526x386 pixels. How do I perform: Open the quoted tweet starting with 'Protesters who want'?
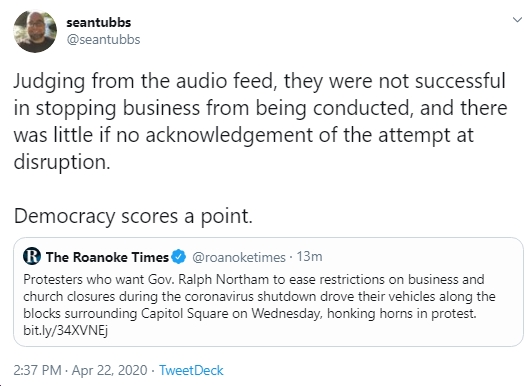point(268,292)
